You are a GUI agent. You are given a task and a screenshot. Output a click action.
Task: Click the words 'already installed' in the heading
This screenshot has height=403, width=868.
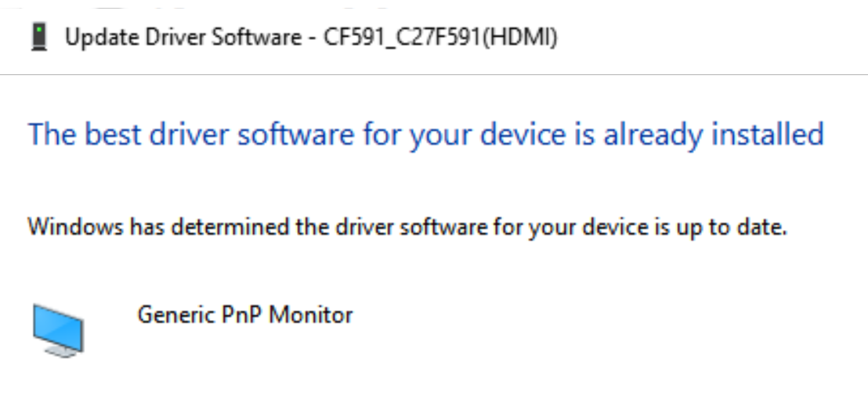(x=713, y=135)
